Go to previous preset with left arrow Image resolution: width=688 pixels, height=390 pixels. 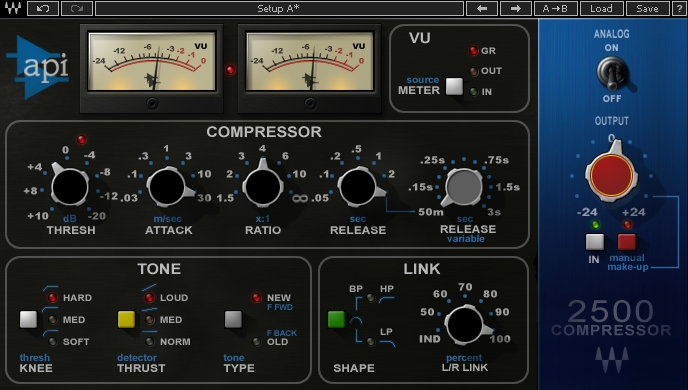(482, 8)
